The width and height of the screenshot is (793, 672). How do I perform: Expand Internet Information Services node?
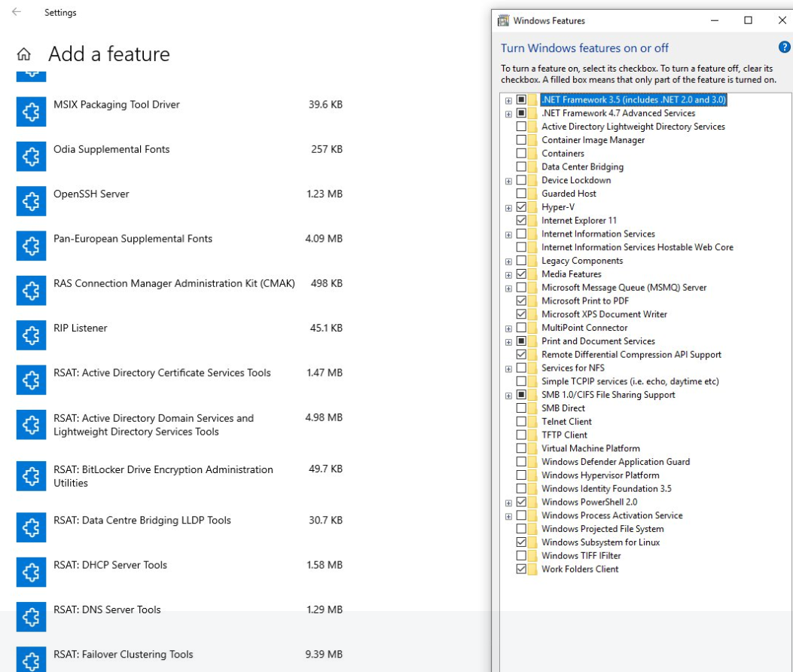(x=508, y=234)
